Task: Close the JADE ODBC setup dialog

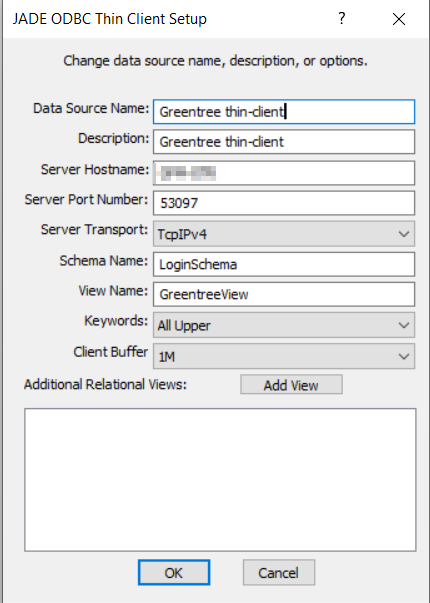Action: tap(399, 19)
